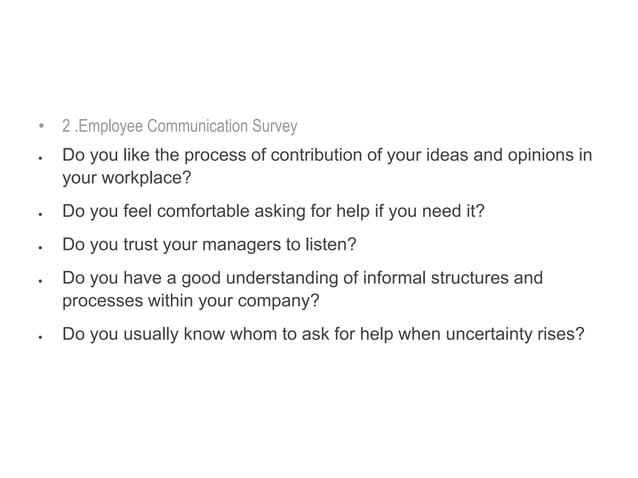638x478 pixels.
Task: Click the "Do you trust your managers" question
Action: pos(209,243)
